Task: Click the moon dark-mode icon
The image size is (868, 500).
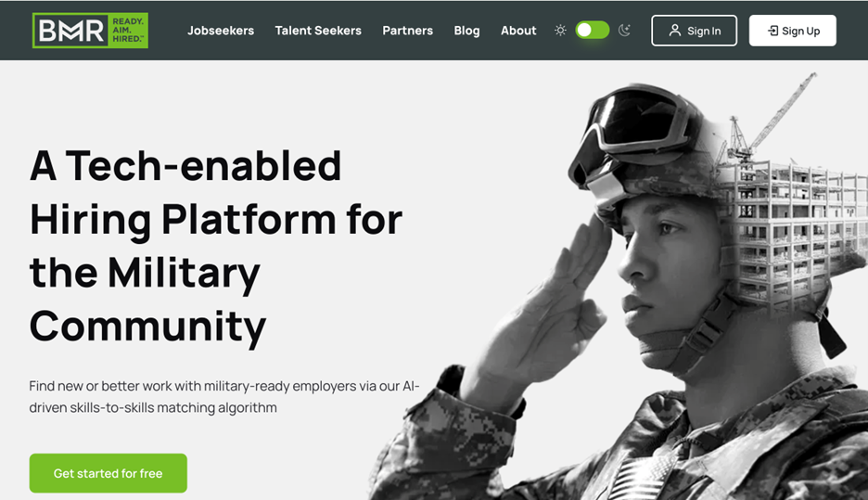Action: pos(624,31)
